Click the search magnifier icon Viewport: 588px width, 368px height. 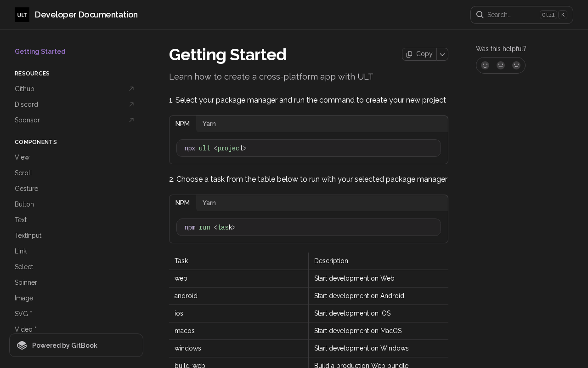pyautogui.click(x=480, y=15)
